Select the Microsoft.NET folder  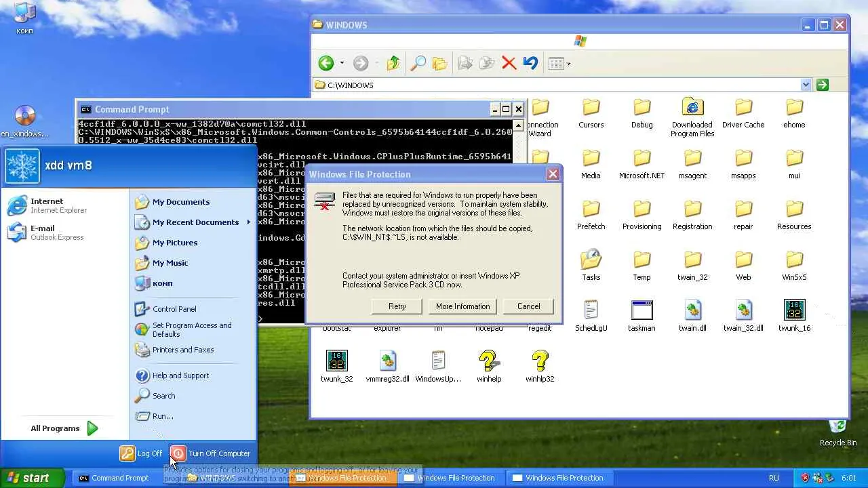[x=642, y=165]
